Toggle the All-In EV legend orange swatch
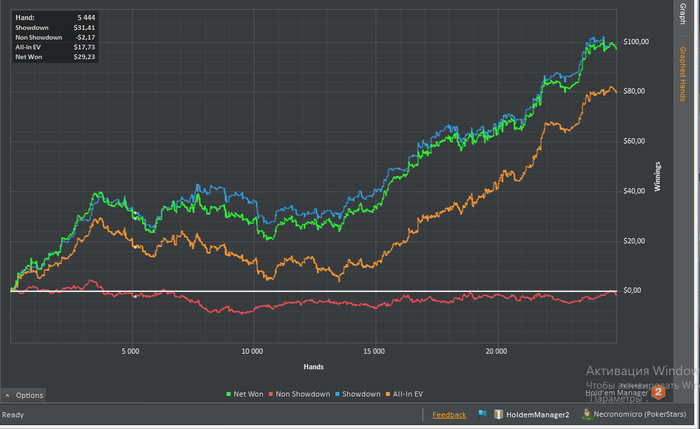 (x=388, y=394)
